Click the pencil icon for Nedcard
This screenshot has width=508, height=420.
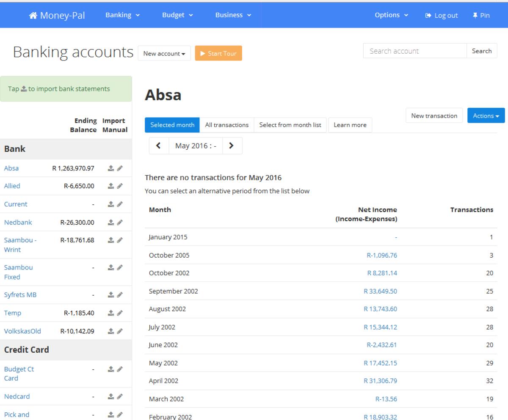[120, 397]
